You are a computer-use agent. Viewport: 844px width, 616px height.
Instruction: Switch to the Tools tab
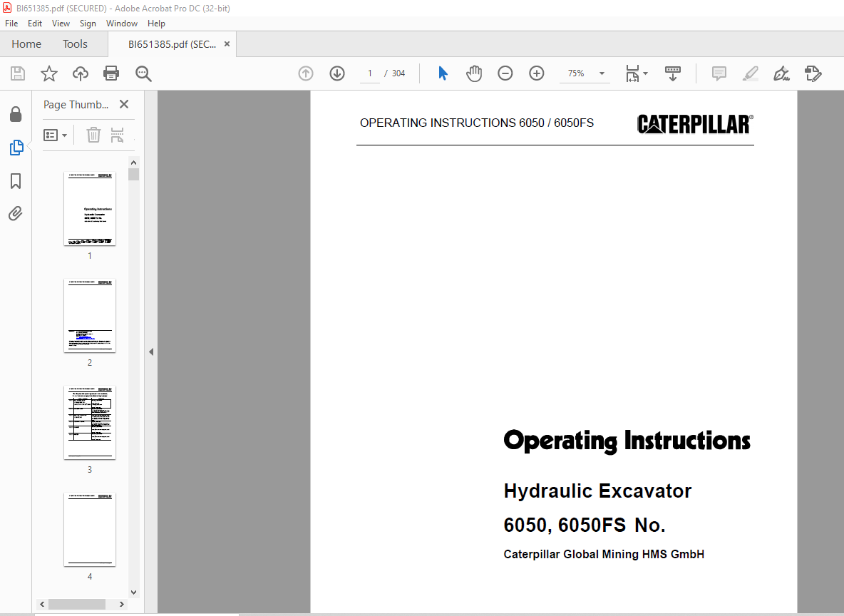click(75, 44)
